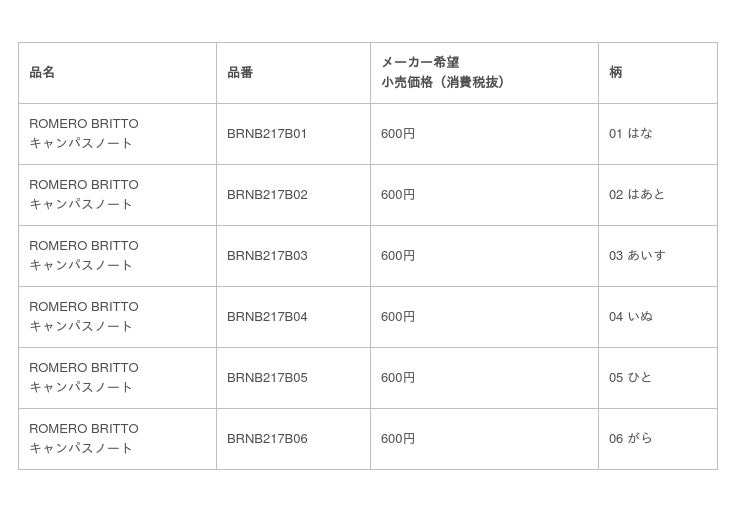Select product code BRNB217B01
This screenshot has height=510, width=740.
[x=267, y=133]
